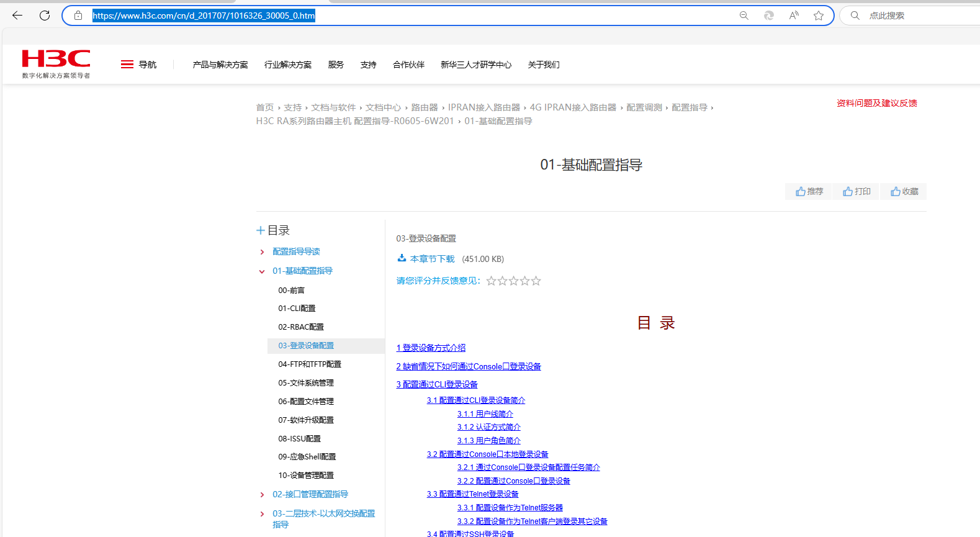980x537 pixels.
Task: Open the zoom magnifier in address bar
Action: (x=744, y=16)
